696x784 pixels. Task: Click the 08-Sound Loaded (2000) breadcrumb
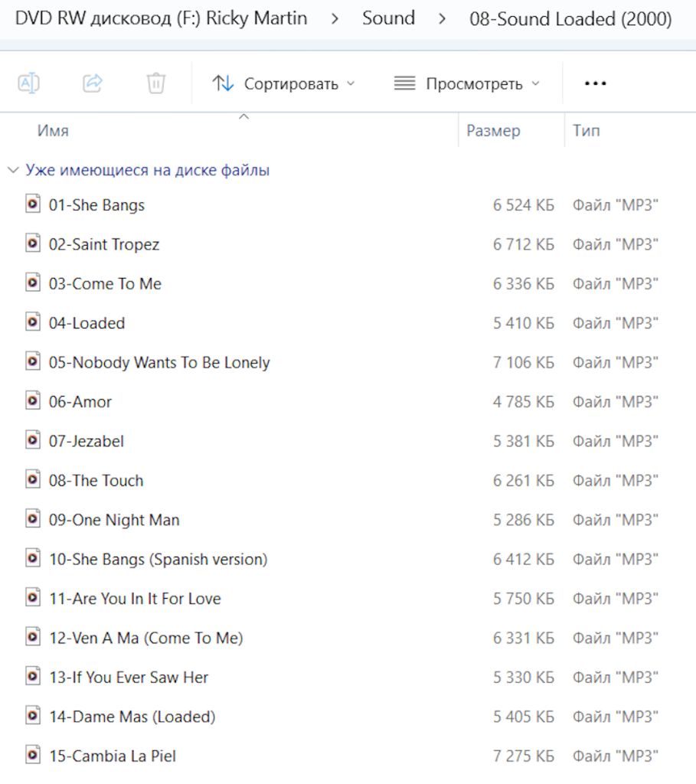click(570, 19)
